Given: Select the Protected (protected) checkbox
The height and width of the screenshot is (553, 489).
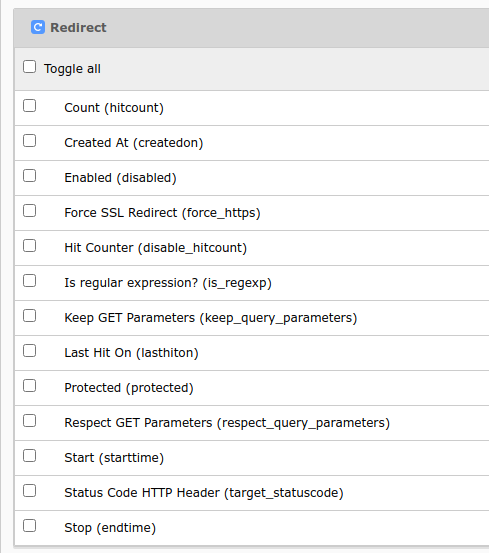Looking at the screenshot, I should point(29,385).
